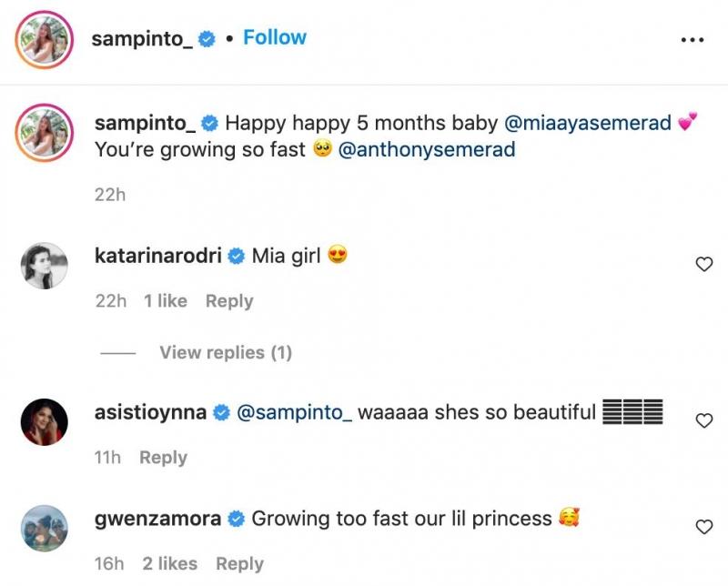View asistioynna's profile picture
728x586 pixels.
coord(44,421)
